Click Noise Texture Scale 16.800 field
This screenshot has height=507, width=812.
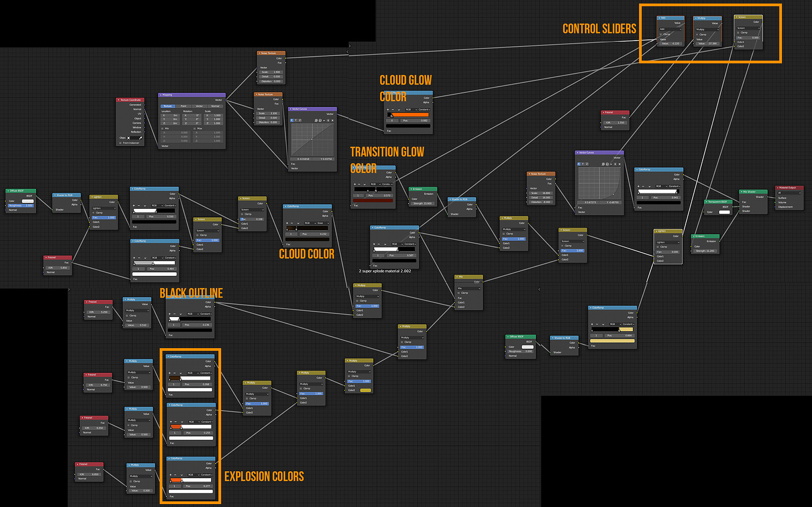pos(541,193)
